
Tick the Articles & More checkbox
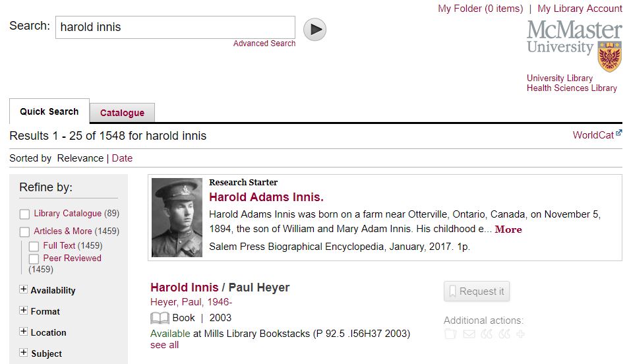coord(24,232)
